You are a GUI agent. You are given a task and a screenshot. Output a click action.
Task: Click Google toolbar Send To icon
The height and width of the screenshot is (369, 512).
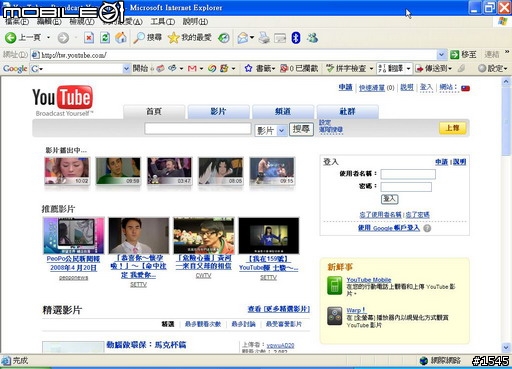419,69
